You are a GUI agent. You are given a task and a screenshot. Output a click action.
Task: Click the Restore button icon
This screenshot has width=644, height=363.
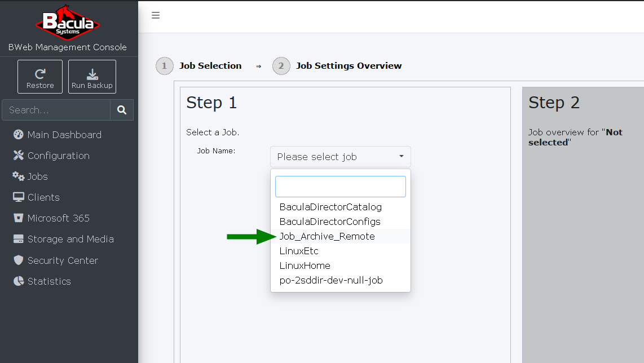40,74
